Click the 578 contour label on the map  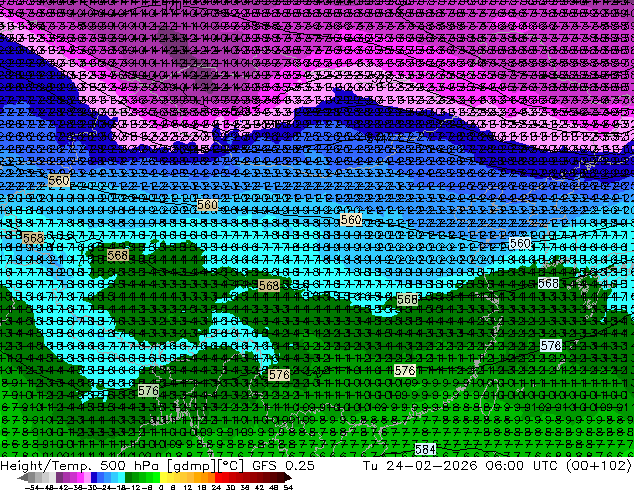click(x=551, y=345)
